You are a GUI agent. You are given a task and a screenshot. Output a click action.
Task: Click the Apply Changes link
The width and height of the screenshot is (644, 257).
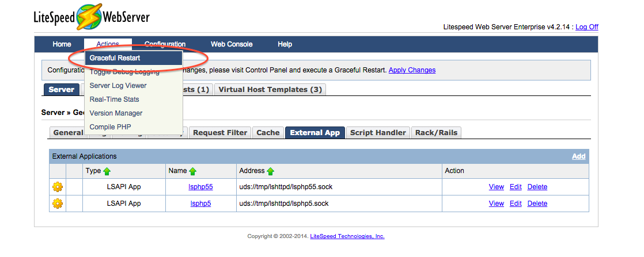412,70
